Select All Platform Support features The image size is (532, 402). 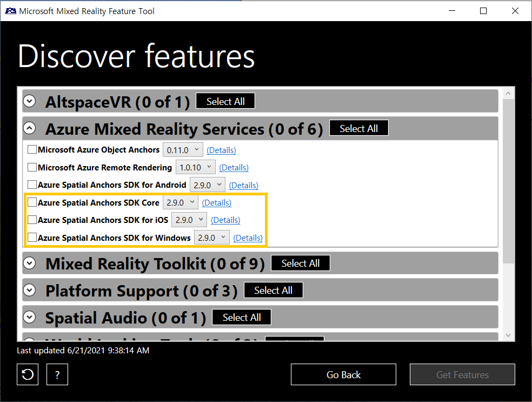pos(273,291)
